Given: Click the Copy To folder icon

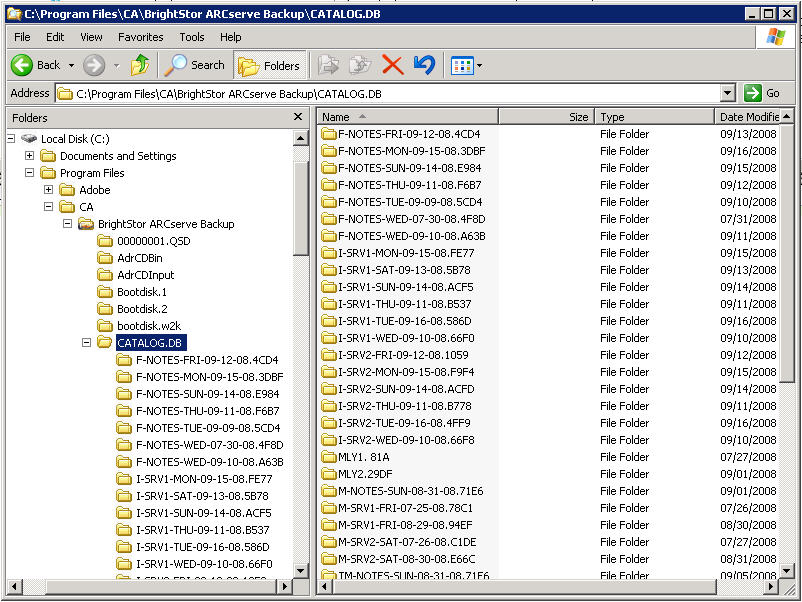Looking at the screenshot, I should [359, 65].
